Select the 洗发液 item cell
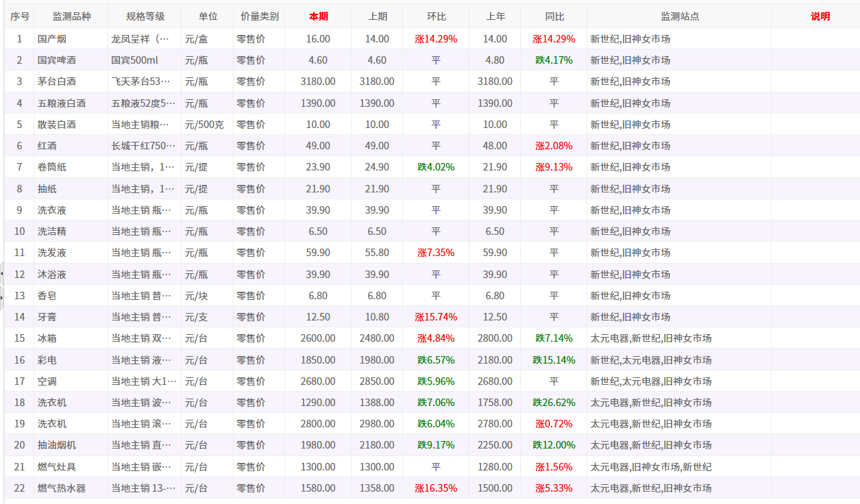The width and height of the screenshot is (860, 504). [71, 253]
